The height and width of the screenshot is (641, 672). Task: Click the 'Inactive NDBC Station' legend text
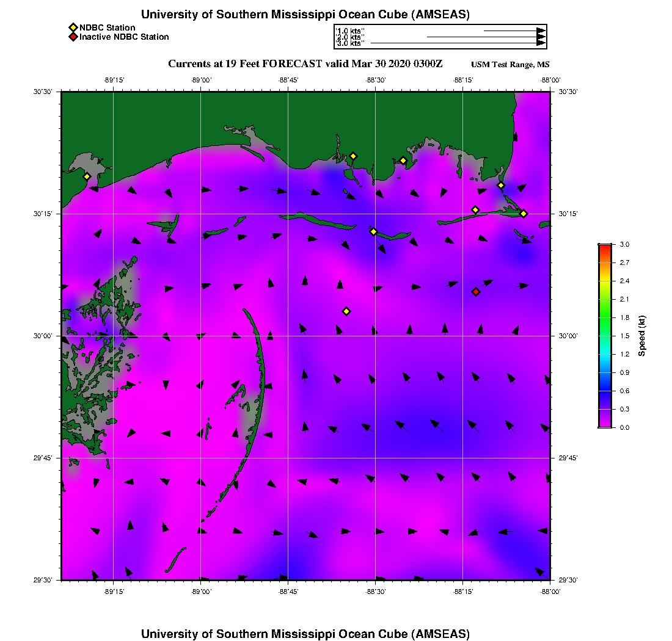pyautogui.click(x=124, y=37)
